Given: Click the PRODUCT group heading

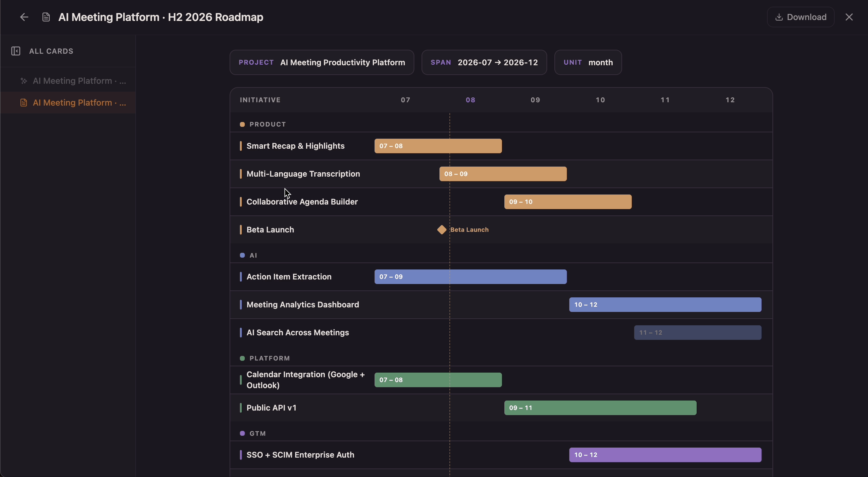Looking at the screenshot, I should tap(267, 124).
